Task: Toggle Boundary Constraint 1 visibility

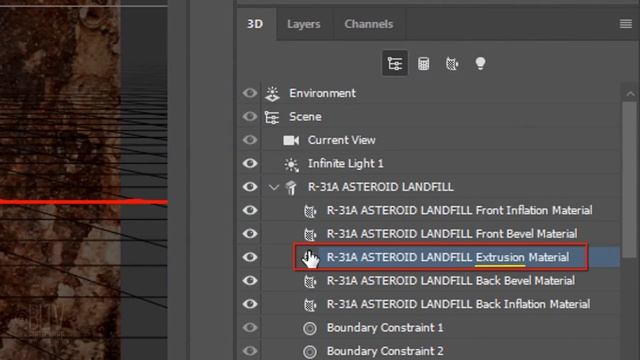Action: [250, 327]
